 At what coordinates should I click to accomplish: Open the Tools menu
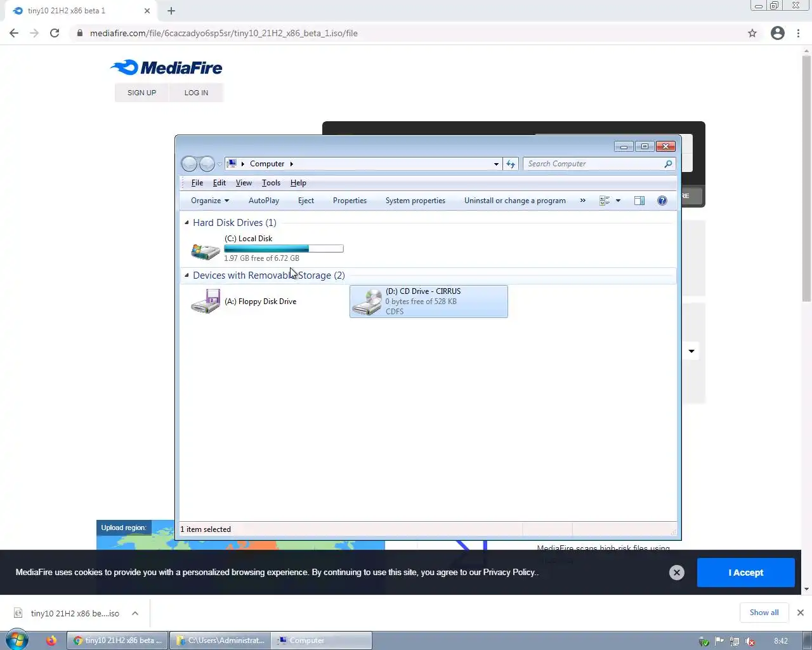click(271, 183)
